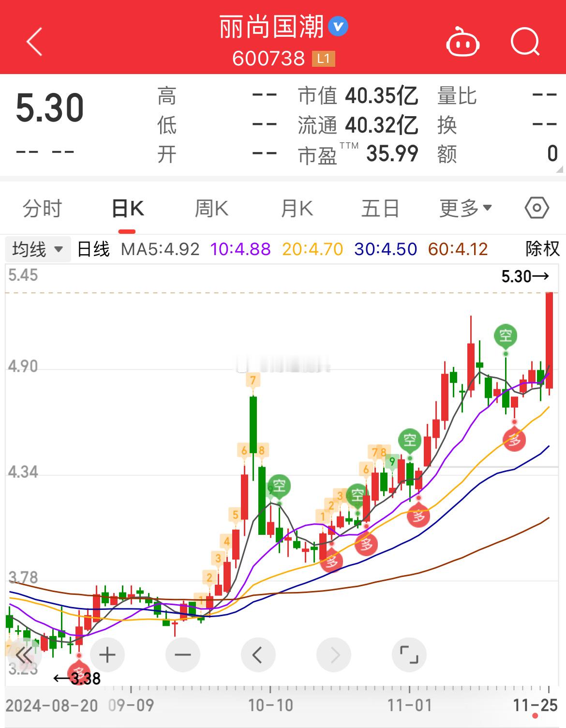Screen dimensions: 566x728
Task: Tap the 多 marker below 3.38 low
Action: (x=79, y=674)
